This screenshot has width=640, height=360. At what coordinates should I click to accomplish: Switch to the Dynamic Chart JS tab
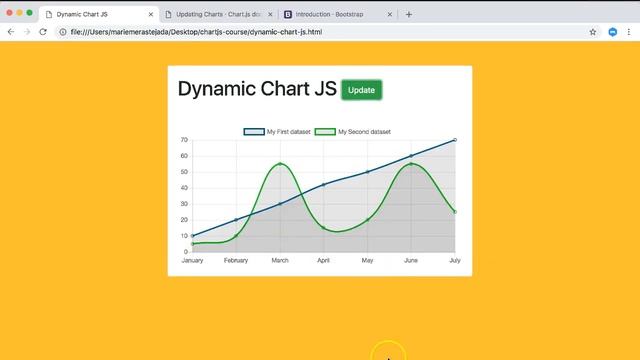coord(99,14)
